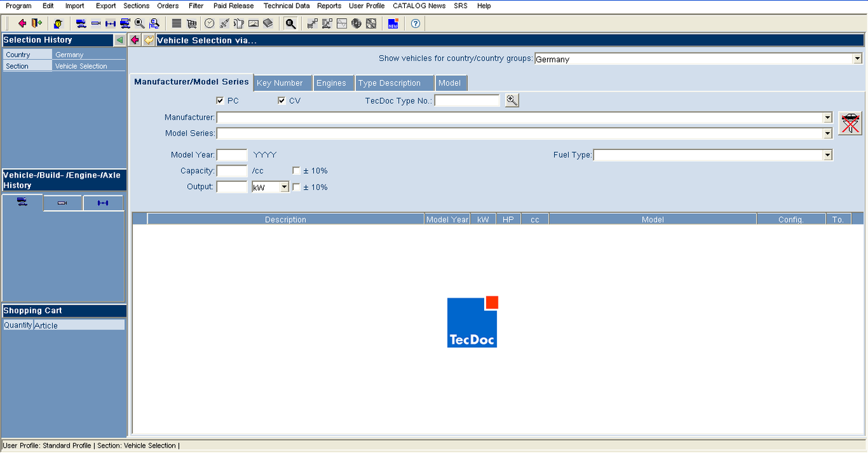Click the parts hierarchy icon in toolbar
868x453 pixels.
[312, 23]
